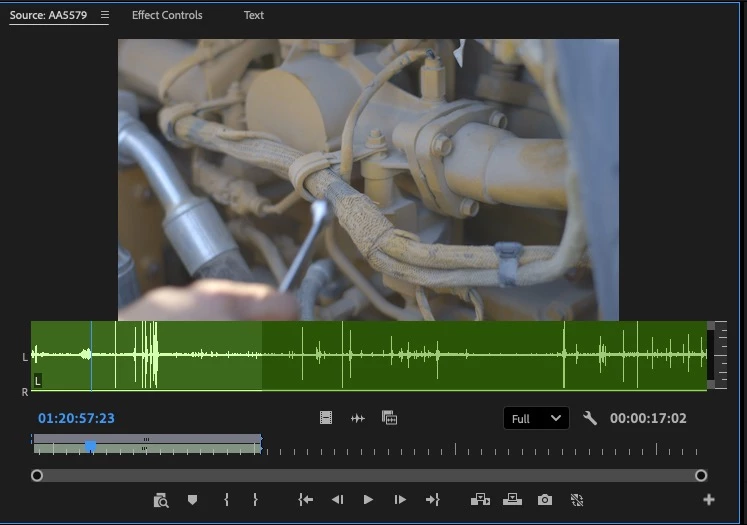The width and height of the screenshot is (747, 525).
Task: Click the Out point marker on ruler
Action: point(261,444)
